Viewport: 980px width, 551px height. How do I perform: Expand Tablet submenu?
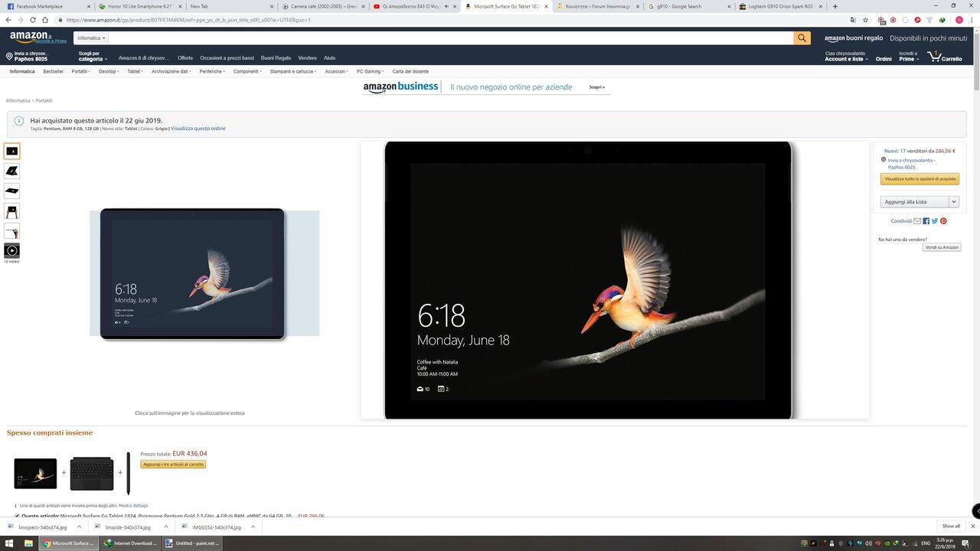coord(136,71)
